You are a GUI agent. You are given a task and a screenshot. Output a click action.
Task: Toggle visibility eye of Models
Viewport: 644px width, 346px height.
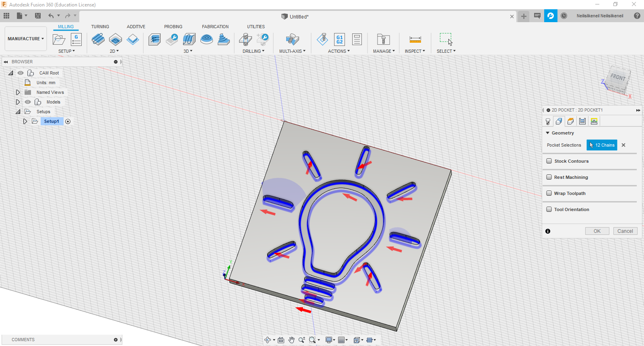[28, 102]
